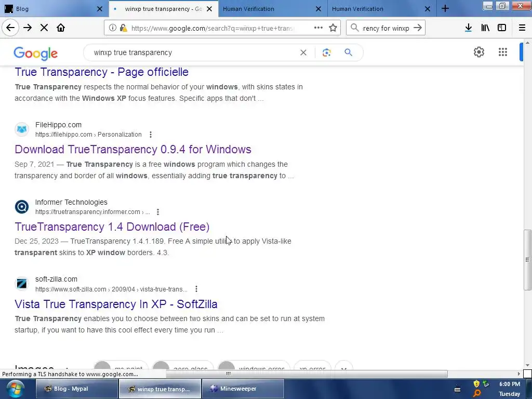Search by image with Google Lens
The height and width of the screenshot is (399, 532).
326,52
